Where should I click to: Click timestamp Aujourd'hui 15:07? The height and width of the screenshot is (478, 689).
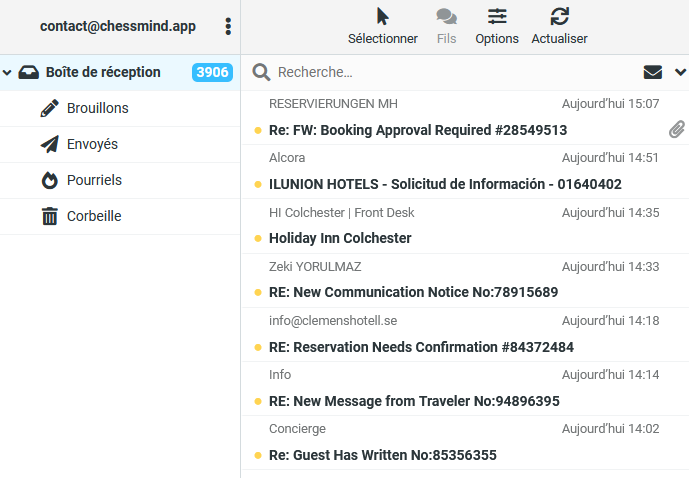(x=611, y=104)
